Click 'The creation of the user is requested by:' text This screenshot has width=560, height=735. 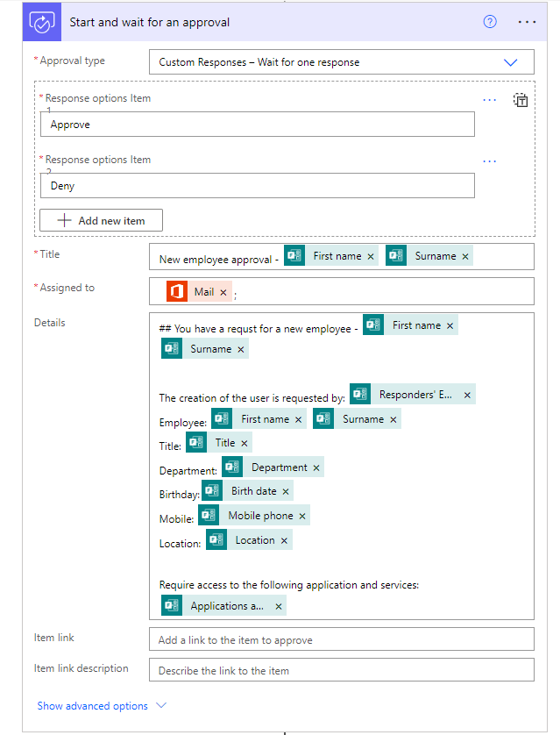[252, 398]
